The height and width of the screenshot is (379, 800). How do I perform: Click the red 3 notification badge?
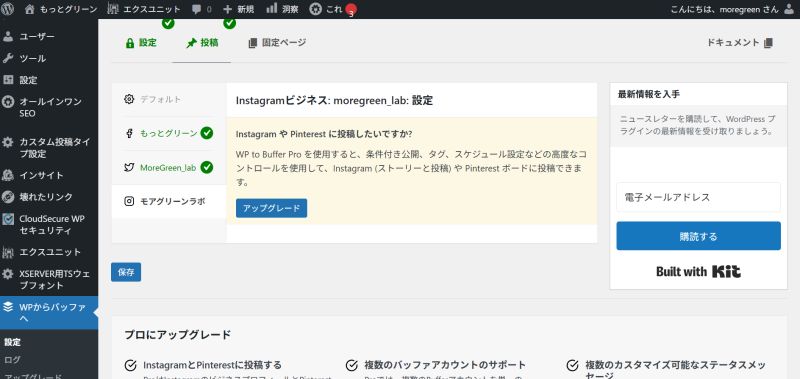click(351, 10)
